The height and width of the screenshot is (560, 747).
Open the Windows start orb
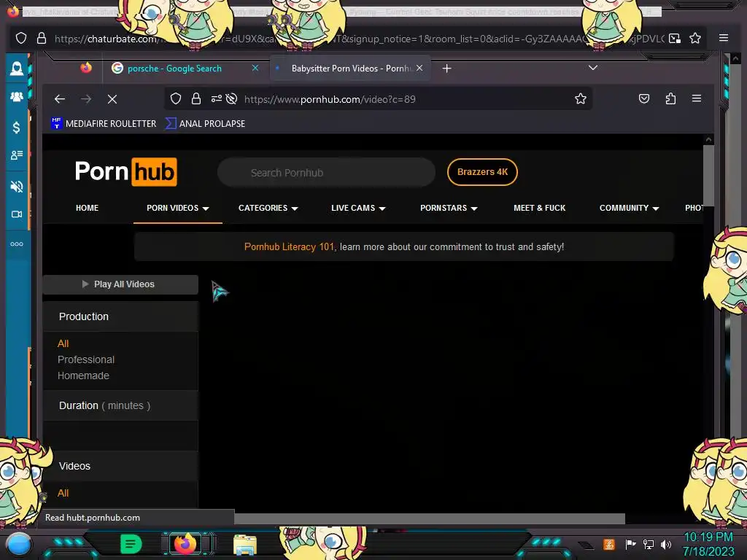19,544
